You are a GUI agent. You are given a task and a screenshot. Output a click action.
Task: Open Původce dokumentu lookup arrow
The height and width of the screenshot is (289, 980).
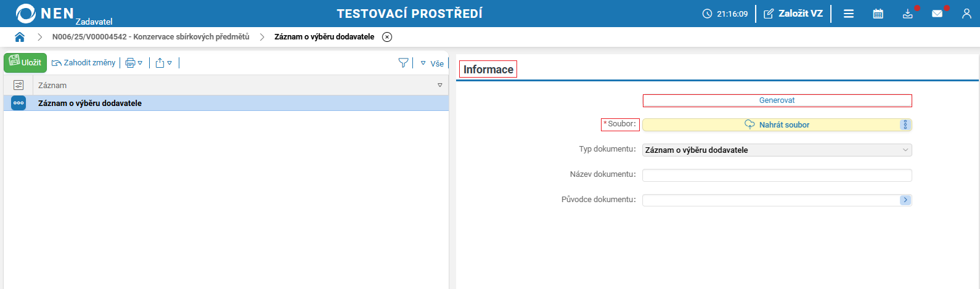point(905,200)
